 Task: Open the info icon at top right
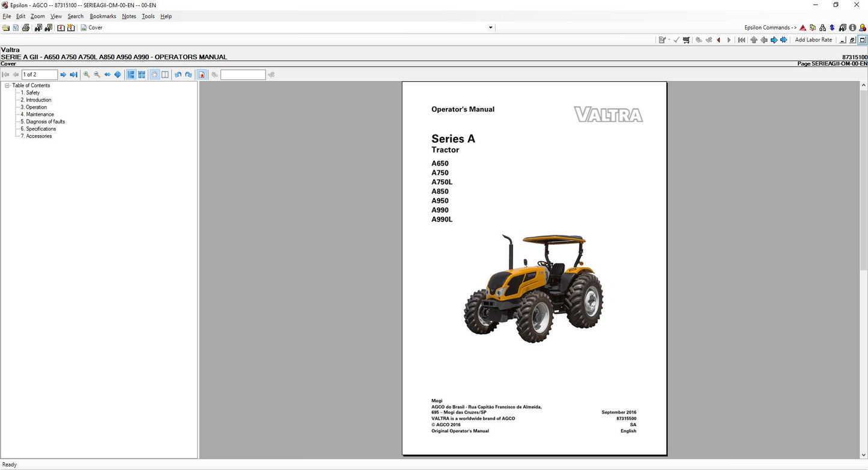click(852, 28)
